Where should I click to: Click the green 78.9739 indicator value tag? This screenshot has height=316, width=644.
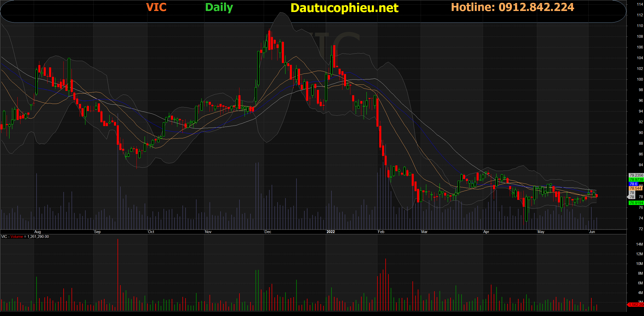(636, 180)
